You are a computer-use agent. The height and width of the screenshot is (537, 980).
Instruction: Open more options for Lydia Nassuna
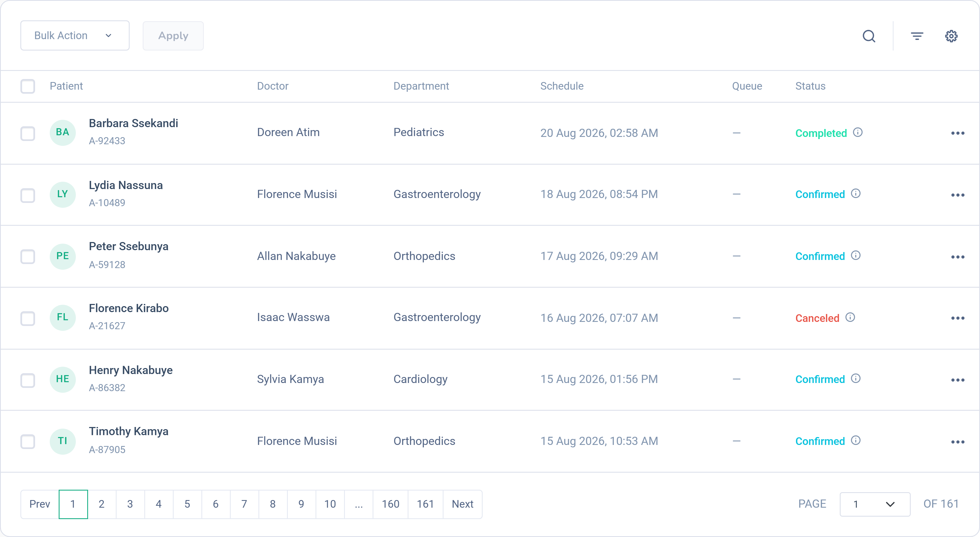pos(957,195)
